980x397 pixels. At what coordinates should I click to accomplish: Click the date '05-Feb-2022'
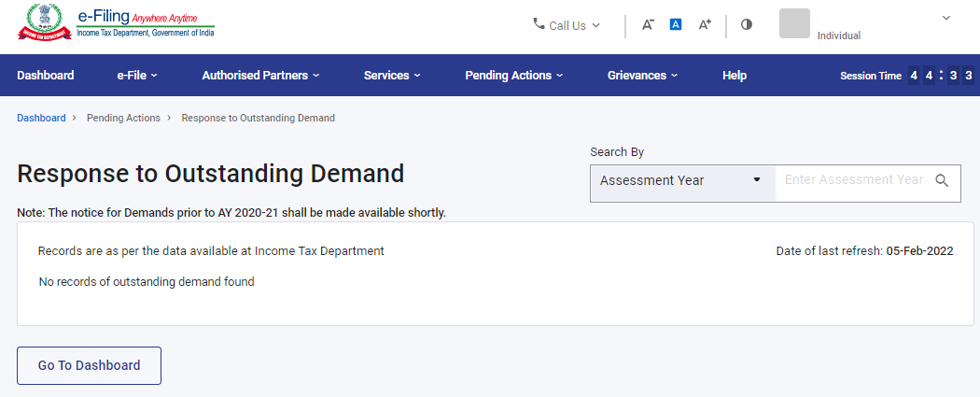point(920,251)
